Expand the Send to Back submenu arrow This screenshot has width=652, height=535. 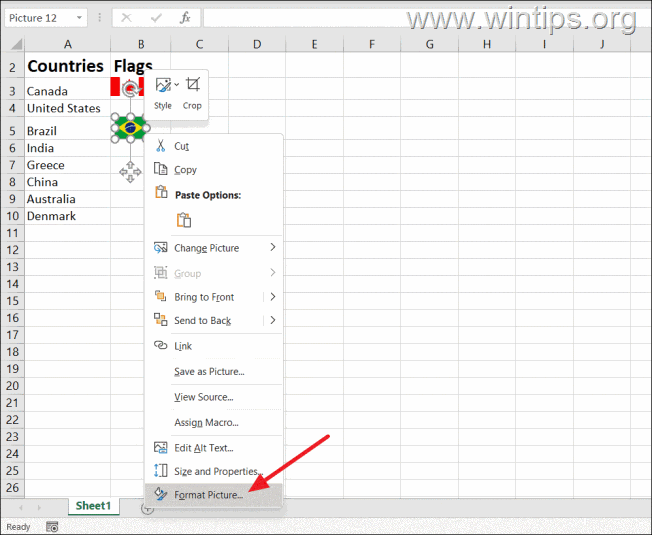[273, 320]
